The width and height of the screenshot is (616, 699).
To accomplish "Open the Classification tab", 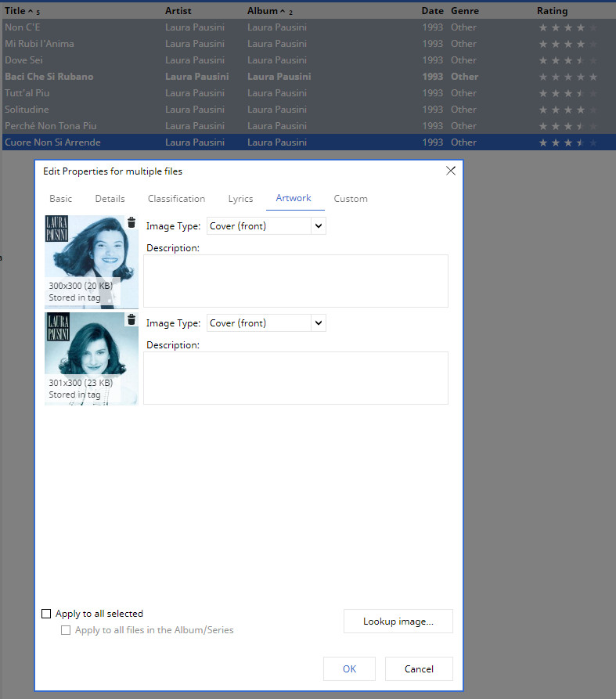I will [x=176, y=199].
